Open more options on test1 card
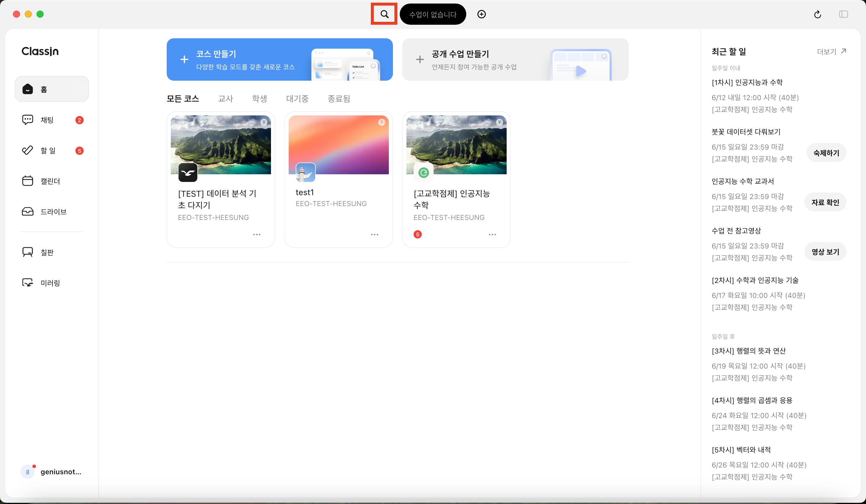The height and width of the screenshot is (504, 866). (375, 234)
